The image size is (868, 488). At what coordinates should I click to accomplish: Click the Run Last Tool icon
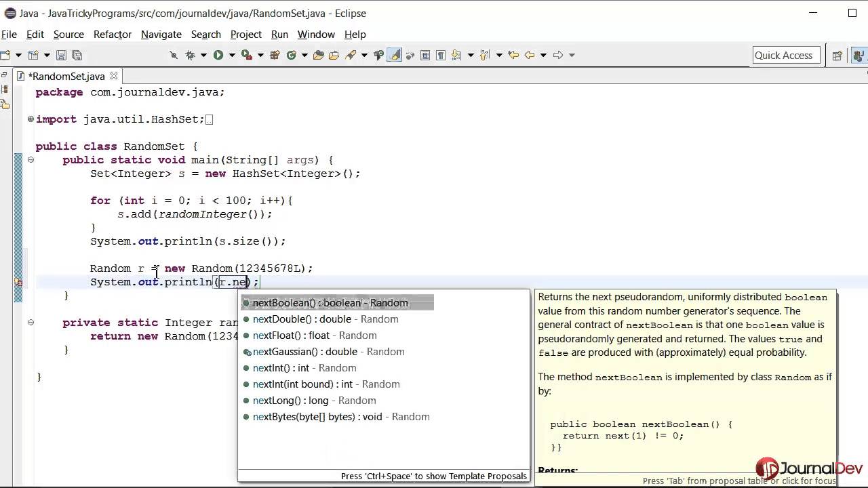click(246, 55)
